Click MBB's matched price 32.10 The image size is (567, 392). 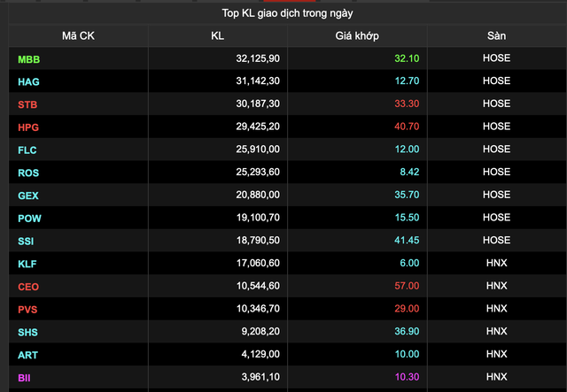click(407, 59)
